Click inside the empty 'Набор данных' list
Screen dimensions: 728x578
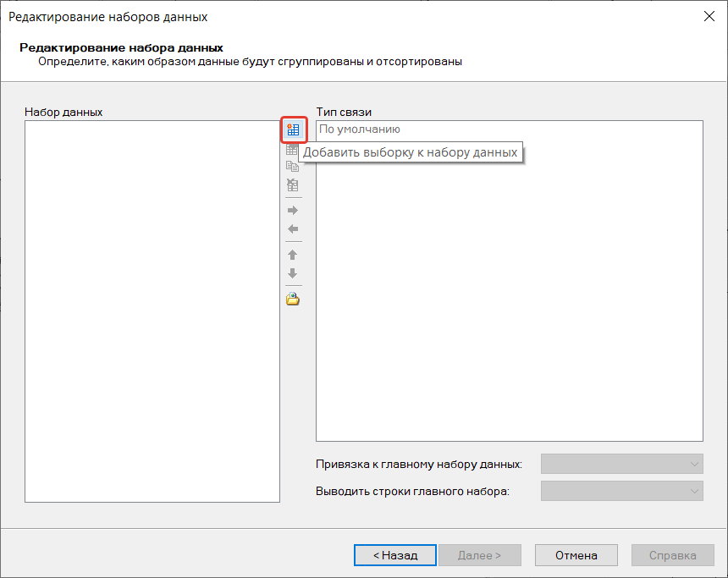click(x=152, y=311)
